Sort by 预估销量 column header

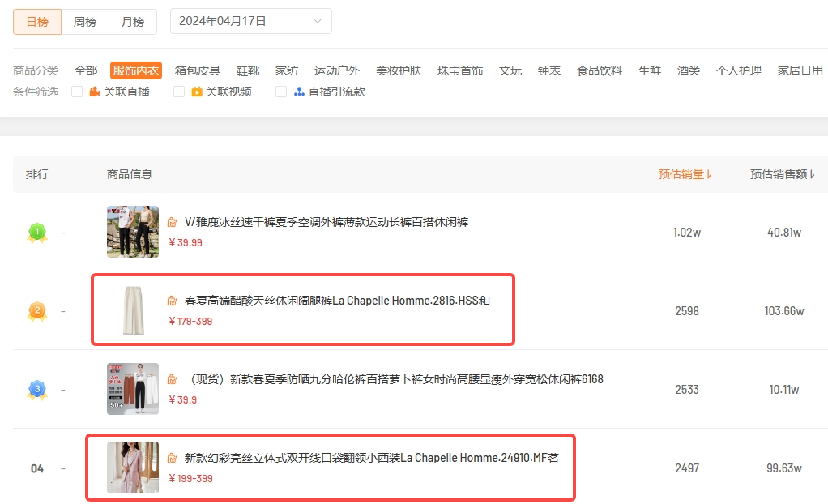pos(685,174)
